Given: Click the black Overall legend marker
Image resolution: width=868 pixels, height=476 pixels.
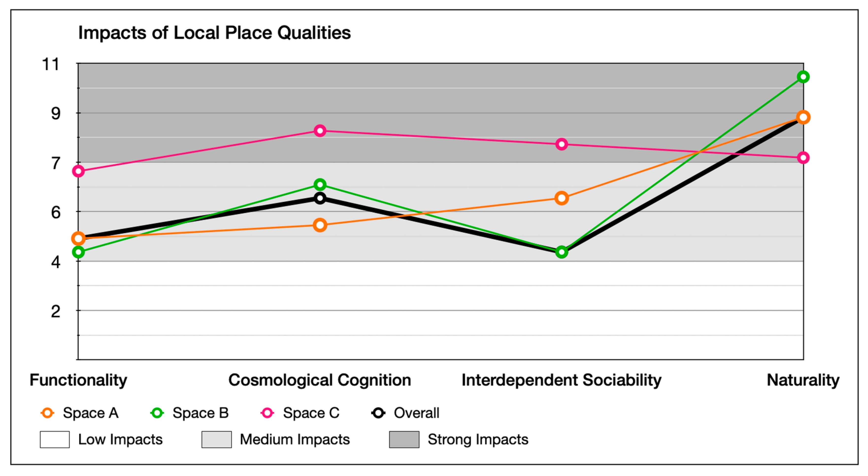Looking at the screenshot, I should point(378,413).
